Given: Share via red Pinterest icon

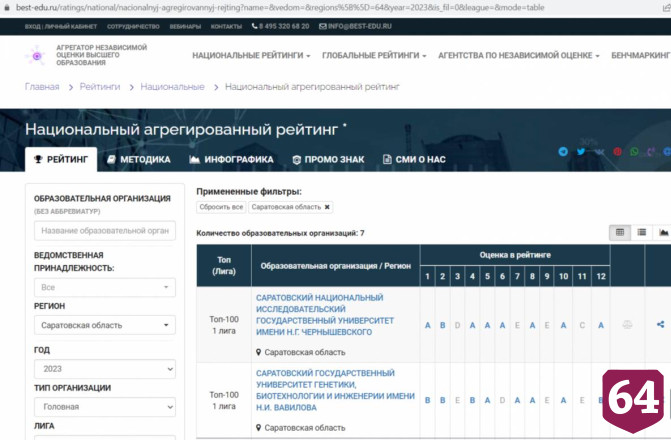Looking at the screenshot, I should [x=617, y=152].
